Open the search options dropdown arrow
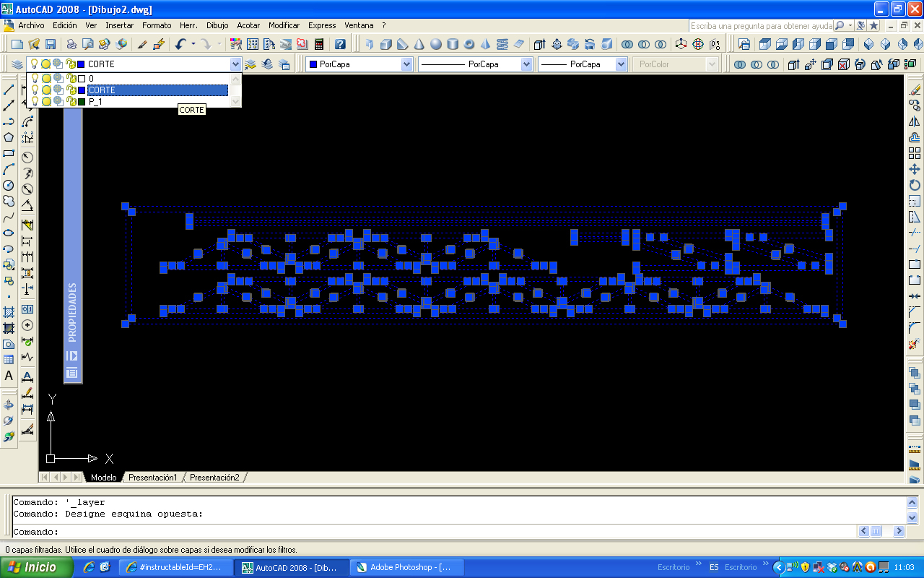The image size is (924, 578). point(850,25)
